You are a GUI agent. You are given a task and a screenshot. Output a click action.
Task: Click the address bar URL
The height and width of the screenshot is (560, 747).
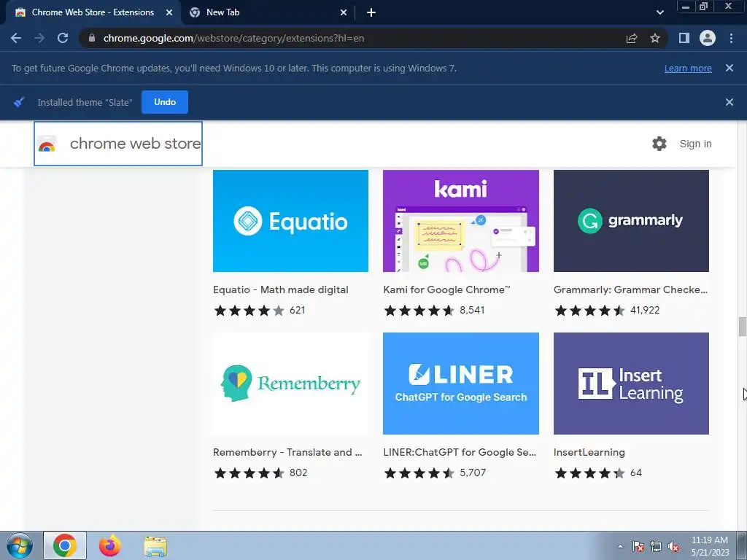tap(233, 38)
